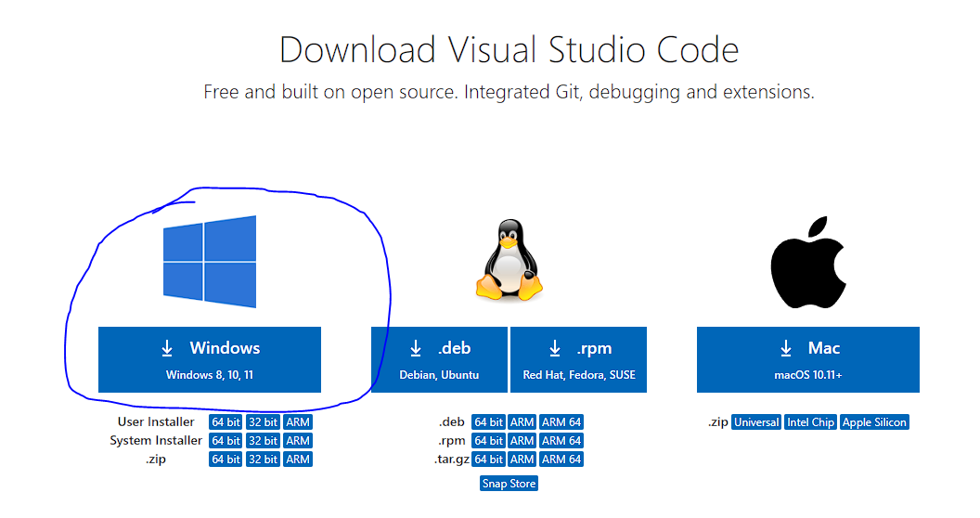Pick .tar.gz 64 bit download

tap(488, 460)
